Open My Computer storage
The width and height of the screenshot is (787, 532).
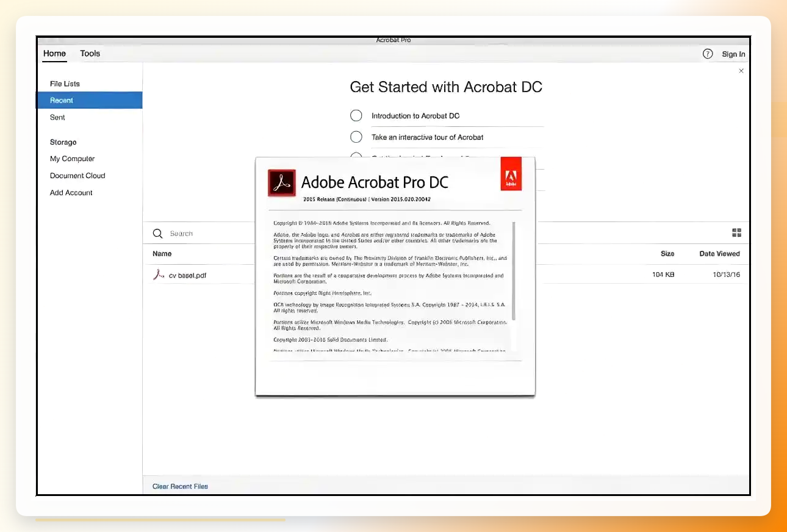pos(73,159)
